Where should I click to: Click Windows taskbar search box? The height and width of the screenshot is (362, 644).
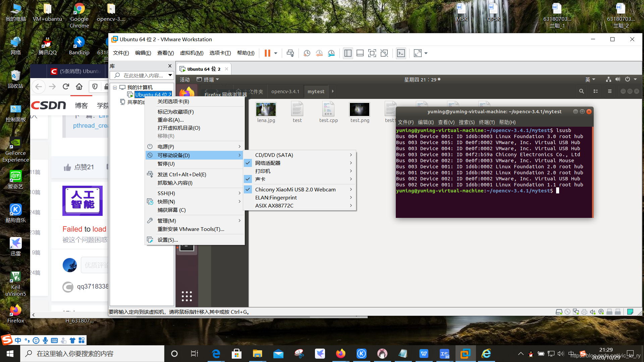[x=93, y=354]
